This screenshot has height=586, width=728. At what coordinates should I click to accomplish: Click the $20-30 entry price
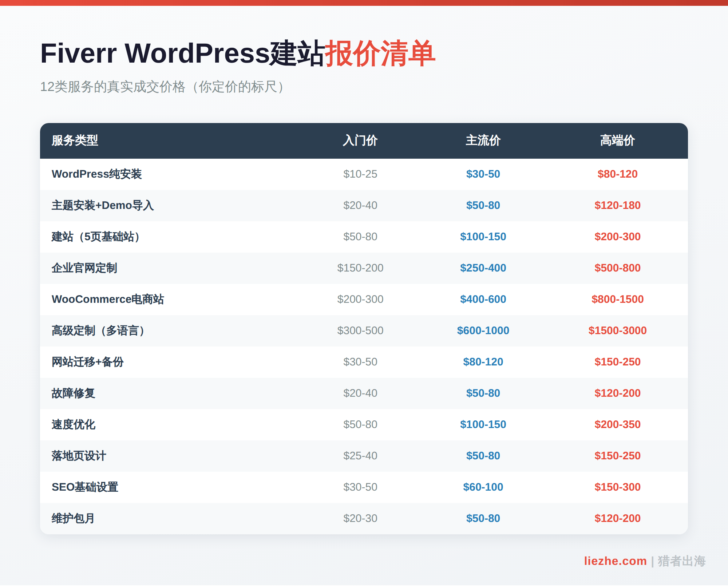point(360,518)
